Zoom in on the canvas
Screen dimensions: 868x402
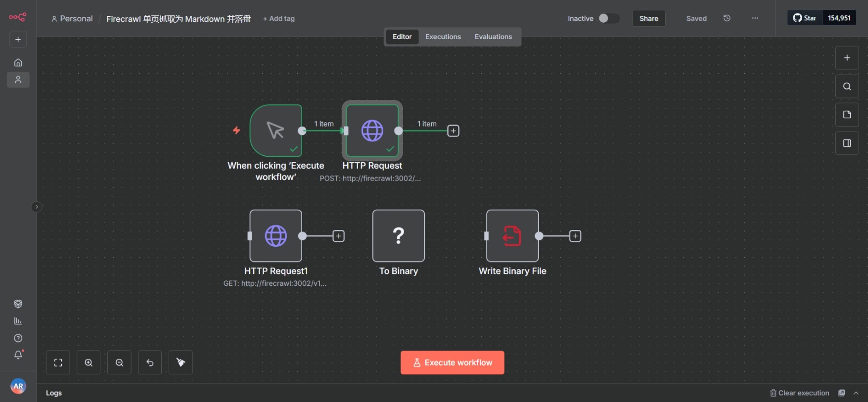tap(89, 362)
